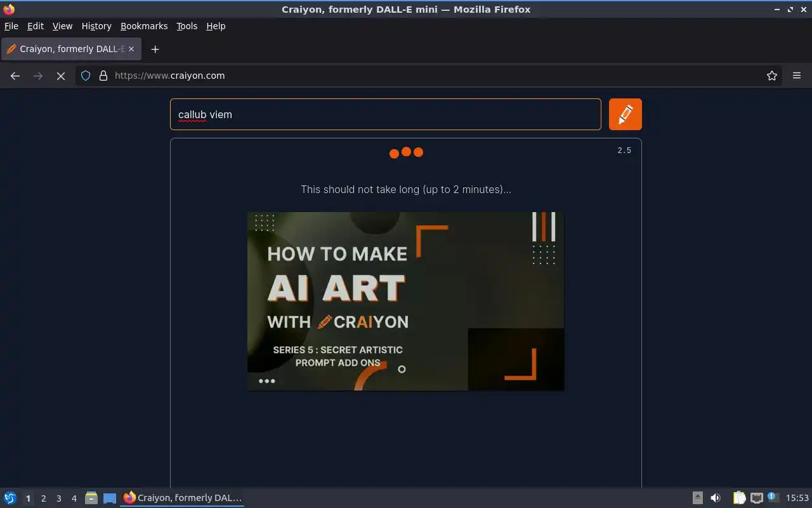Click the Firefox logo in title bar
This screenshot has width=812, height=508.
point(9,9)
